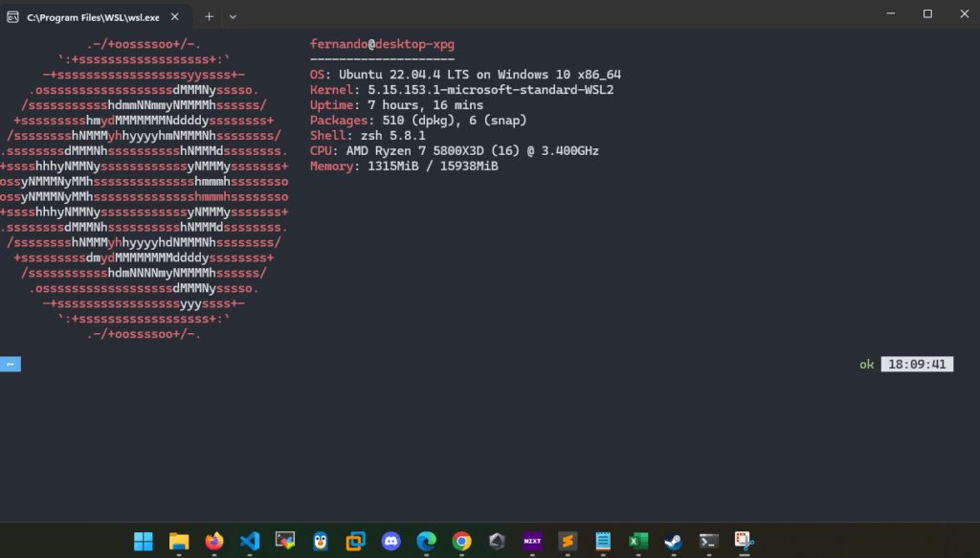
Task: Open the screenshot tool from the taskbar
Action: [743, 542]
